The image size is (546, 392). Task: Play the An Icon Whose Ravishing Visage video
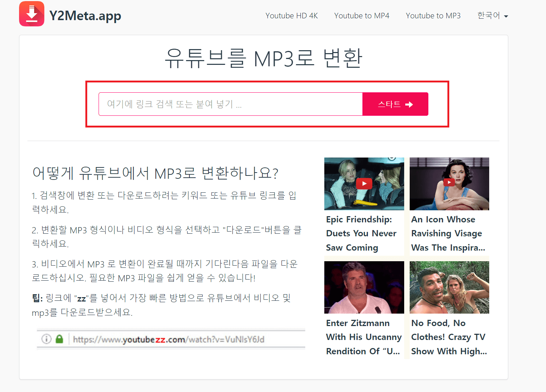pos(449,184)
